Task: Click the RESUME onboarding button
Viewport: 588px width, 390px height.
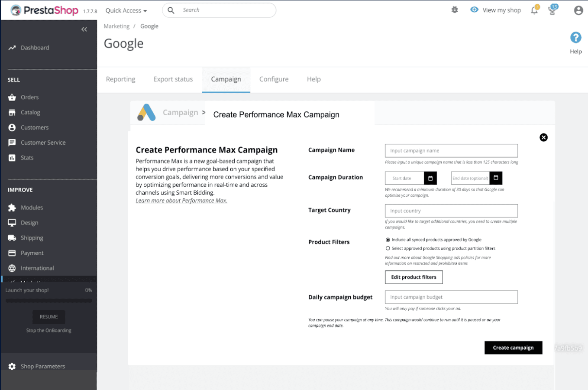Action: tap(48, 317)
